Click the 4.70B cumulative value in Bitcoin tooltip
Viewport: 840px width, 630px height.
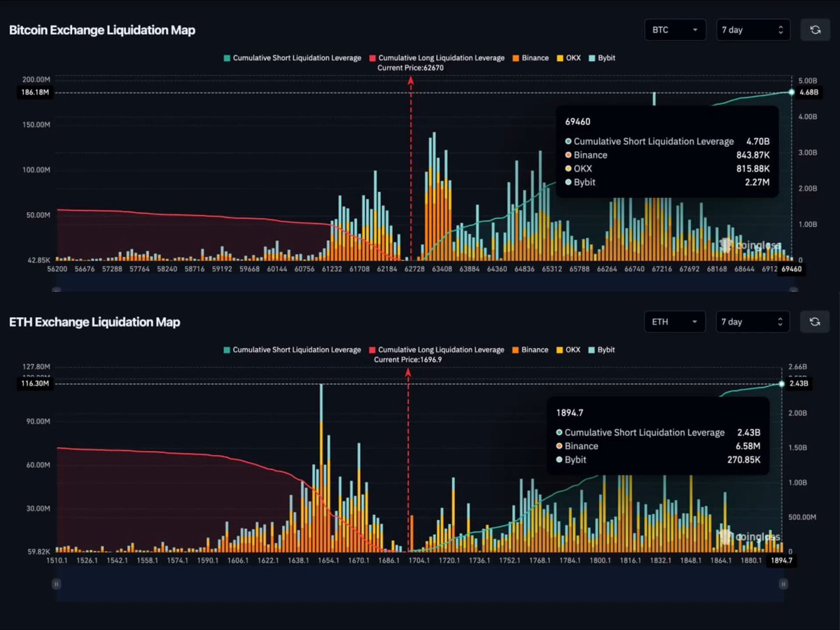757,141
